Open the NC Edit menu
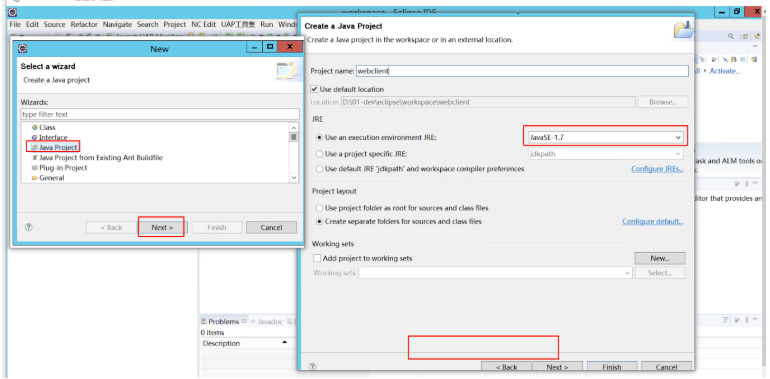Screen dimensions: 770x379 pos(203,24)
